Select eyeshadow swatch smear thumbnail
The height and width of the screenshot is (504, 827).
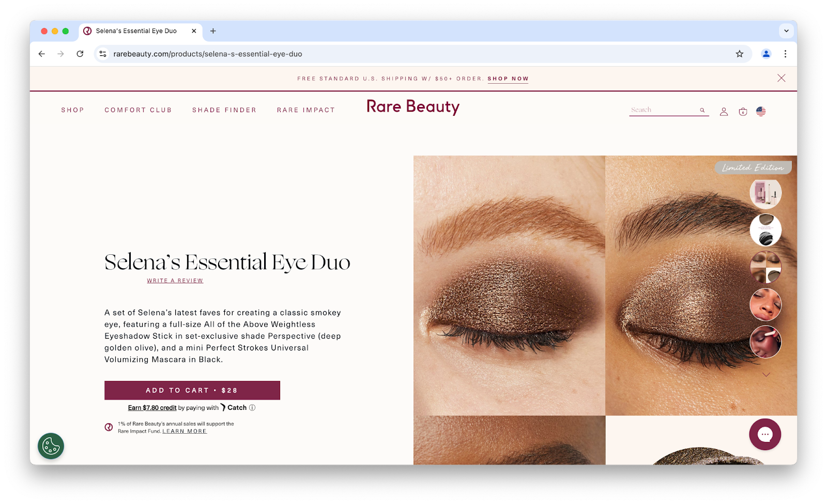coord(765,230)
